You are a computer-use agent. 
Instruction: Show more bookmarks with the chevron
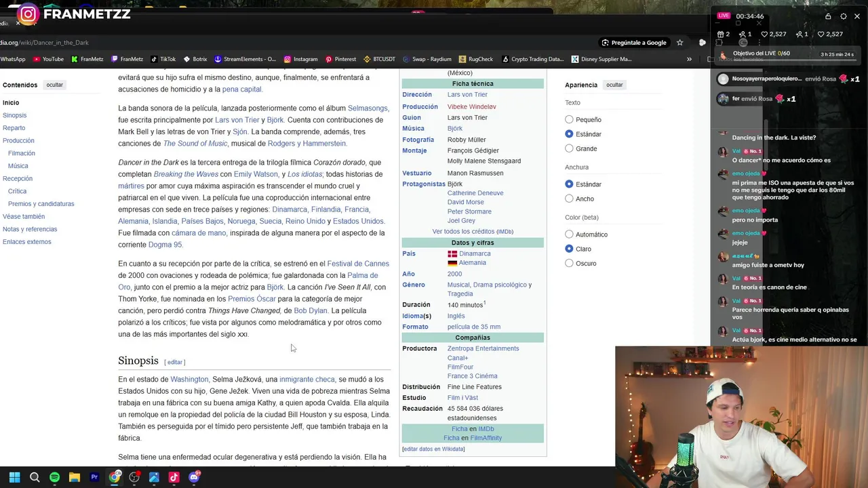click(689, 59)
